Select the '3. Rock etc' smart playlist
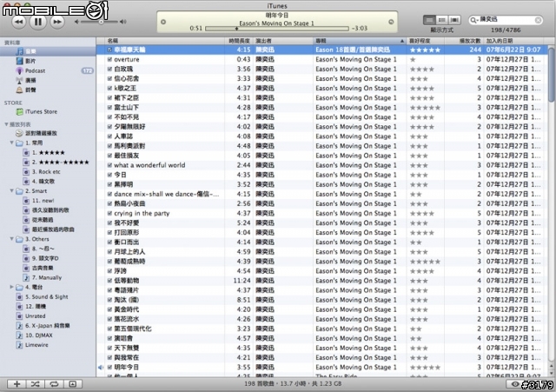 (46, 172)
